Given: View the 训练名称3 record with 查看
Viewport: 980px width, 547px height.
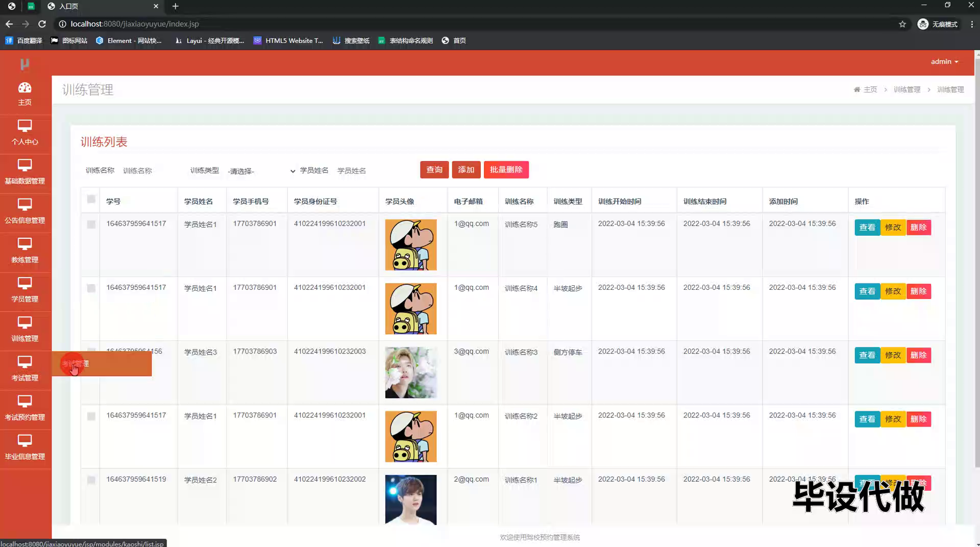Looking at the screenshot, I should coord(867,355).
